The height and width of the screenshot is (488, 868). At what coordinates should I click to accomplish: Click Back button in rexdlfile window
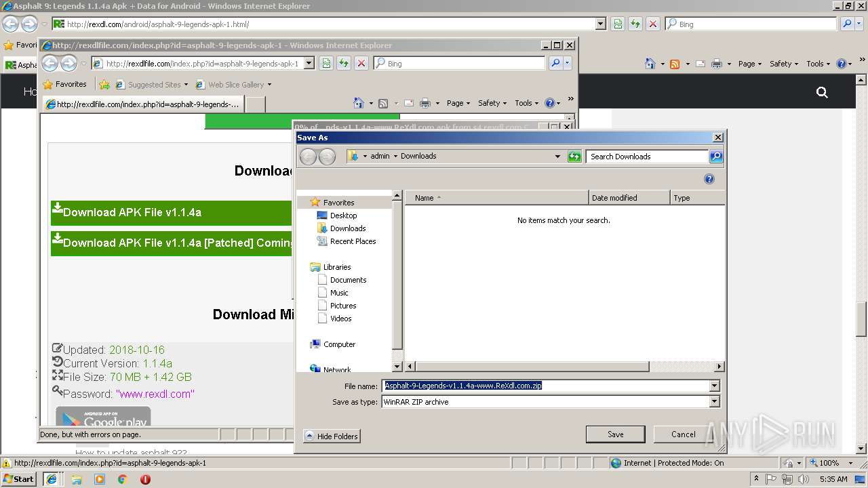[x=50, y=64]
